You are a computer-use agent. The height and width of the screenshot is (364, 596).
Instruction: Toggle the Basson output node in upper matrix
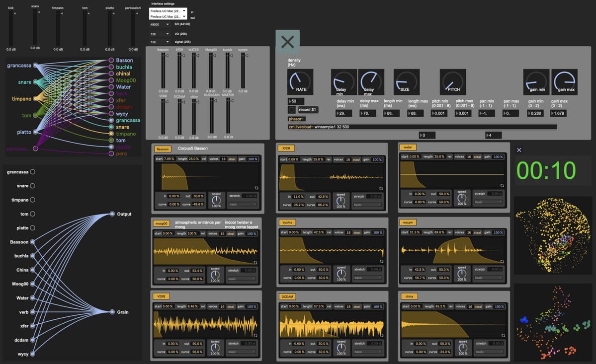pyautogui.click(x=111, y=61)
